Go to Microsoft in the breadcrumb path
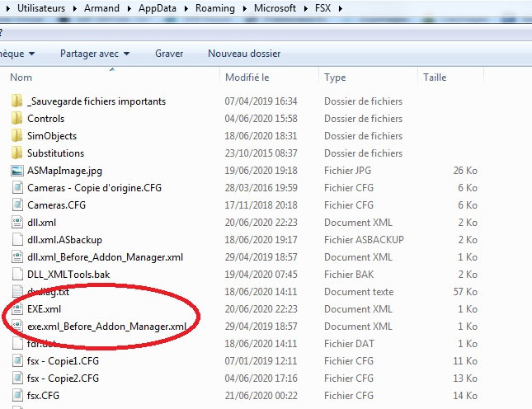 [275, 8]
